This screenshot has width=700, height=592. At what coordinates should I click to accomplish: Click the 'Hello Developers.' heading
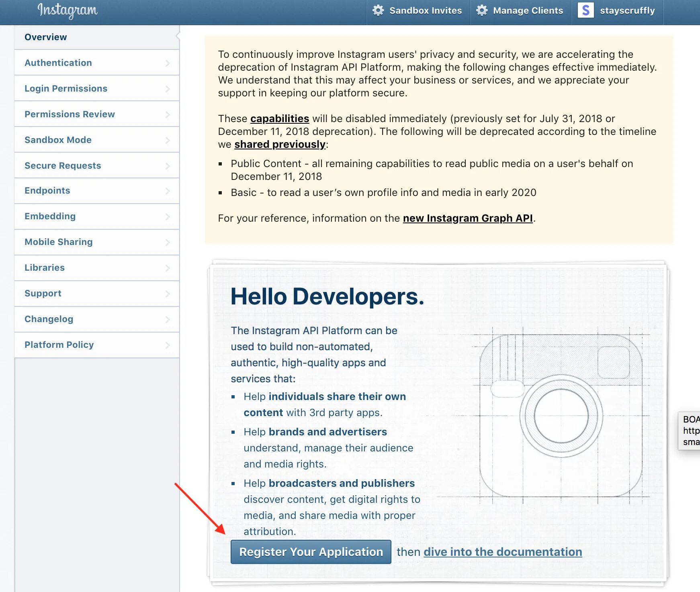[327, 297]
